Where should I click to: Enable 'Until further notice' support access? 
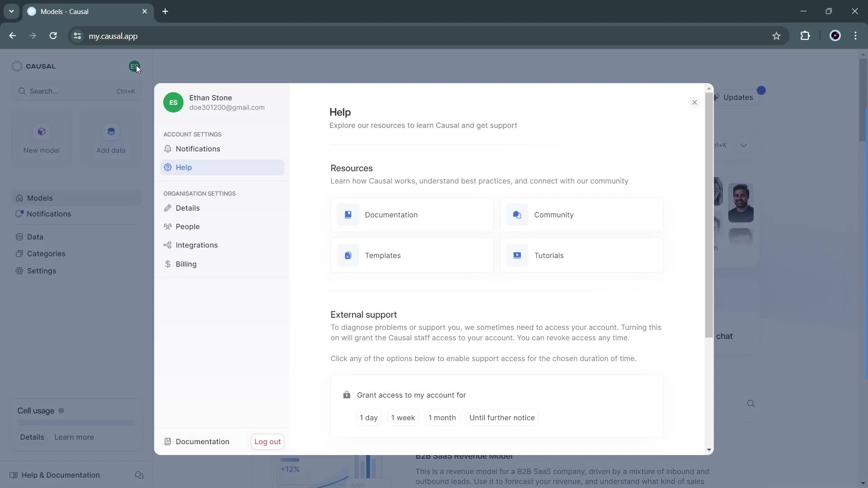(x=502, y=417)
